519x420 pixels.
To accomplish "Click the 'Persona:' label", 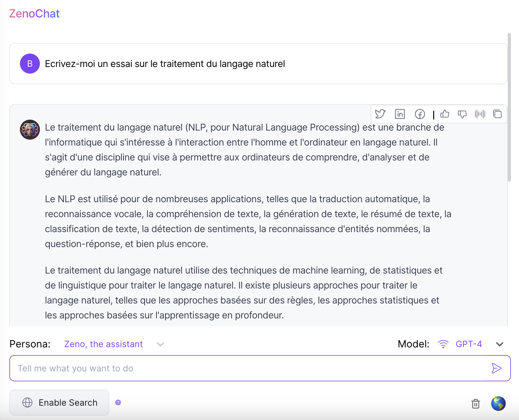I will (x=30, y=344).
